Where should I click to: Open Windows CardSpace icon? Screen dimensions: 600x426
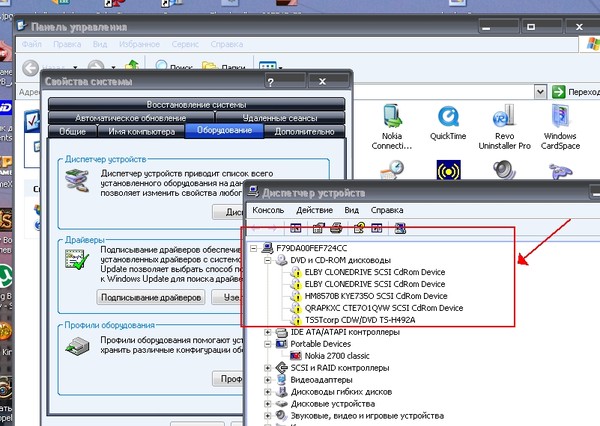(x=560, y=126)
